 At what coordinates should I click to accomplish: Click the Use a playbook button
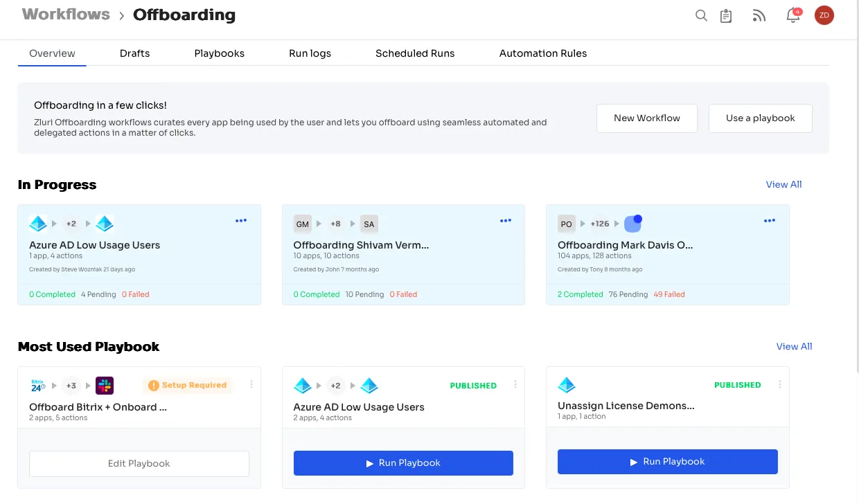pos(760,118)
